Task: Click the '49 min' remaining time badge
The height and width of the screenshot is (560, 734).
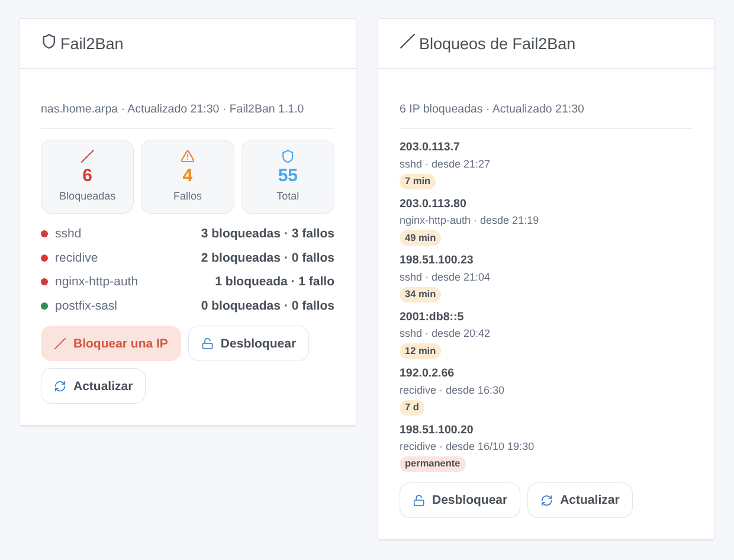Action: coord(420,238)
